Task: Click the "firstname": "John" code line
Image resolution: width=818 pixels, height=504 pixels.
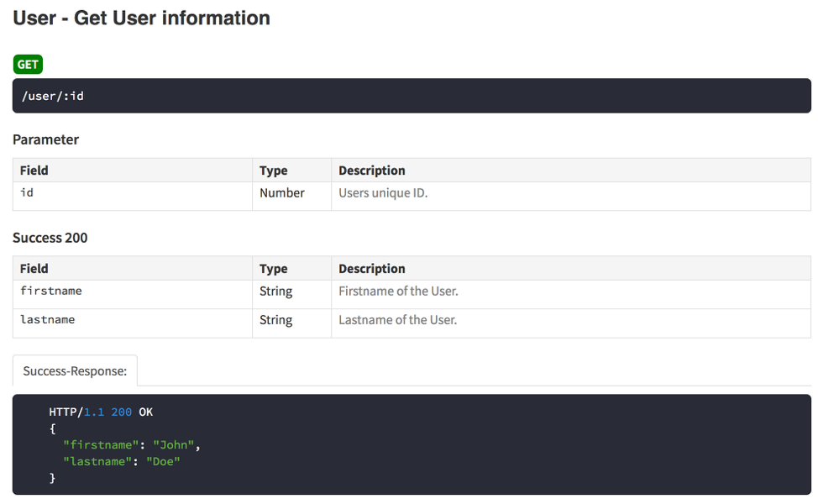Action: pos(132,445)
